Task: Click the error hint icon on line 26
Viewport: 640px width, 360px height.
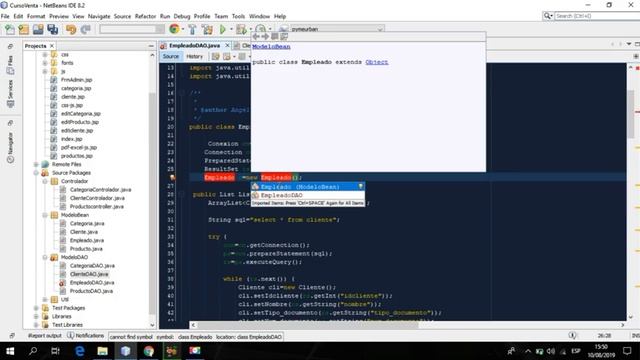Action: click(173, 178)
